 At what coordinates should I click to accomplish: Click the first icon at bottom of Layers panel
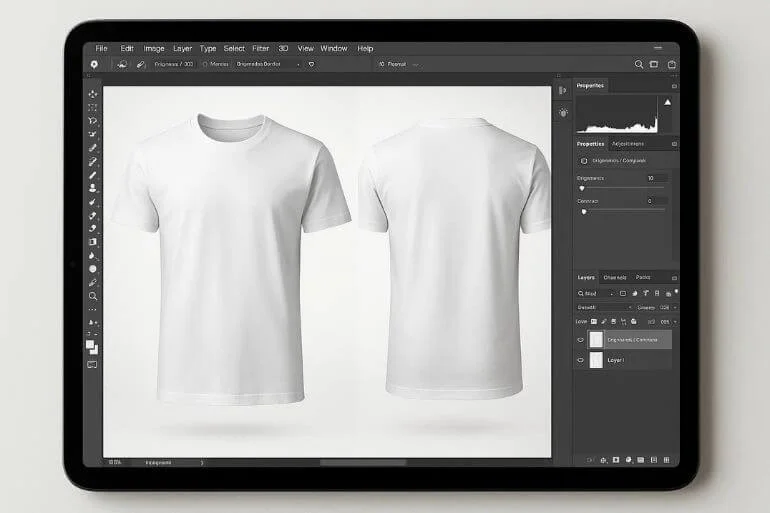tap(590, 460)
